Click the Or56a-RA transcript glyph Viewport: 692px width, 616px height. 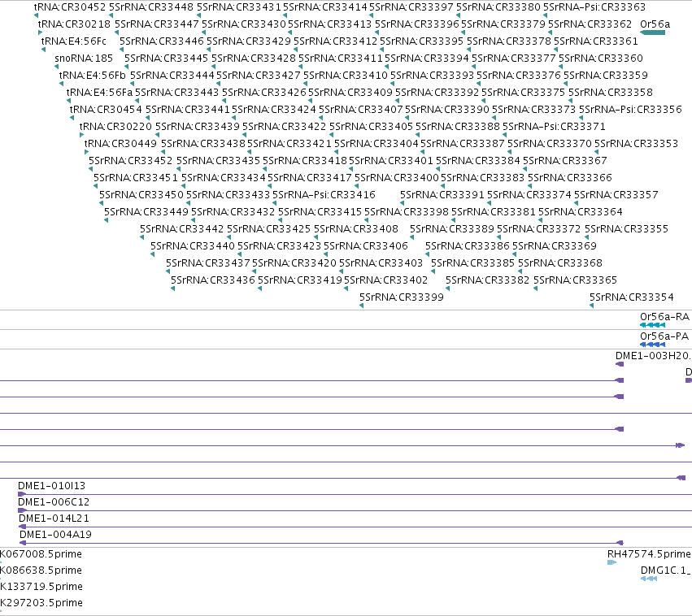tap(652, 325)
